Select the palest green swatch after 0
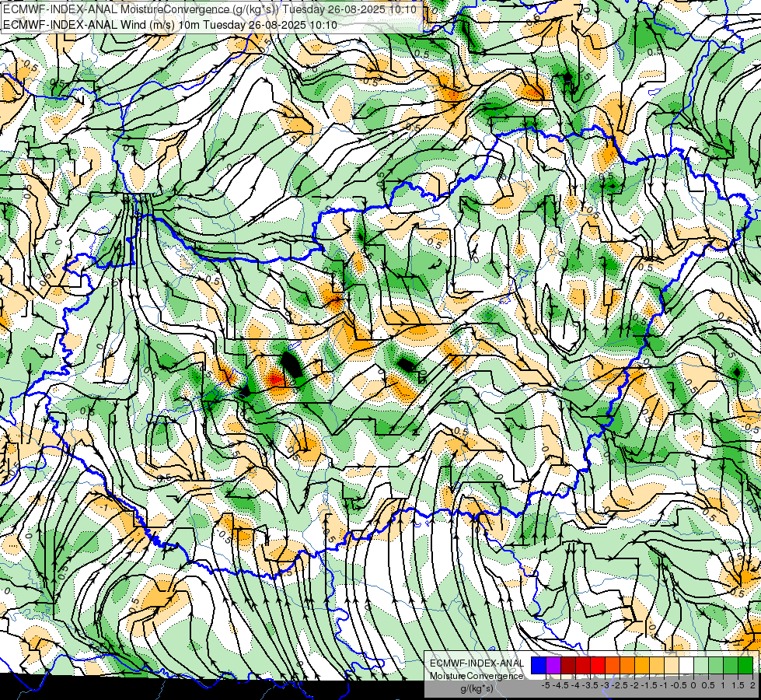Viewport: 761px width, 700px height. (x=701, y=666)
